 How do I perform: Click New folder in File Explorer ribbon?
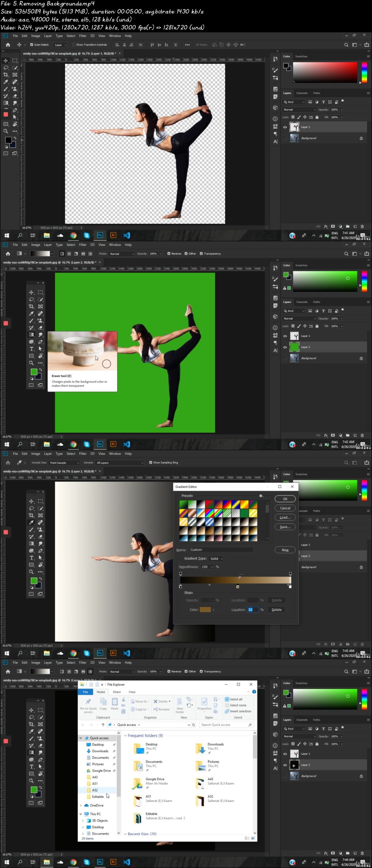point(180,705)
